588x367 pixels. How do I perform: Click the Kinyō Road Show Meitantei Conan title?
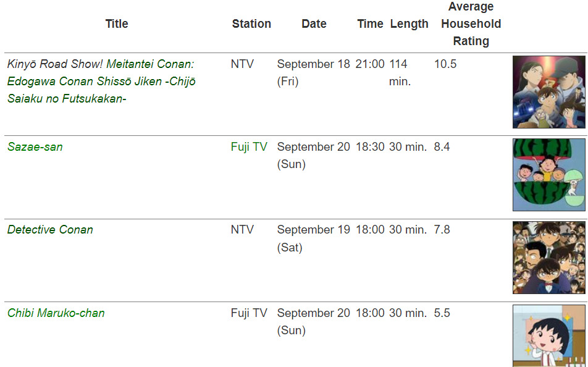tap(101, 81)
